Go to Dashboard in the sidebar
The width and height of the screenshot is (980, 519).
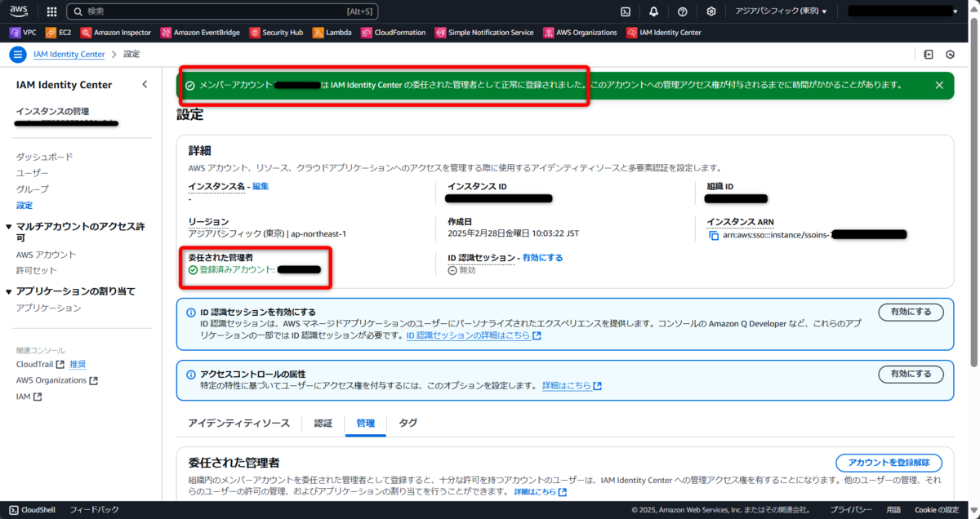(x=44, y=157)
